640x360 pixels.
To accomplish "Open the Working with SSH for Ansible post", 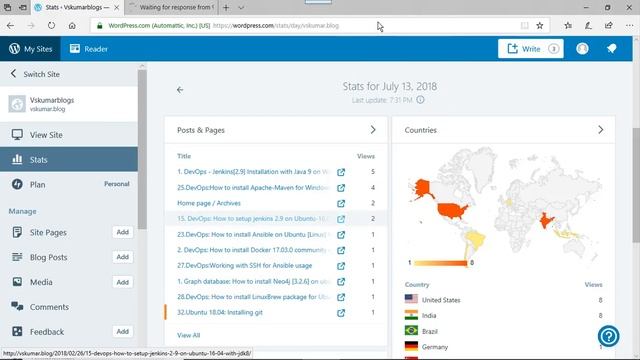I will point(244,266).
